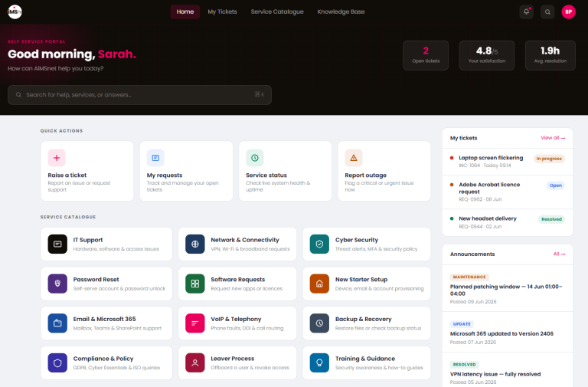Select Compliance & Policy title
This screenshot has height=387, width=588.
coord(103,359)
